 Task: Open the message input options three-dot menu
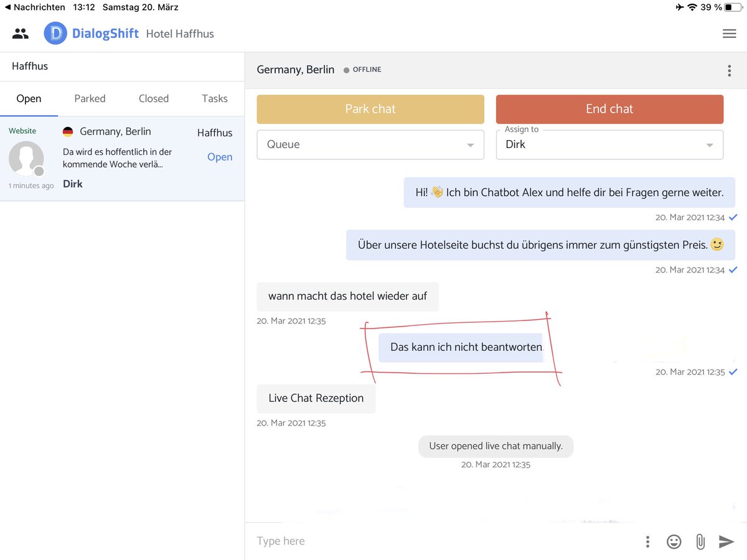(647, 541)
